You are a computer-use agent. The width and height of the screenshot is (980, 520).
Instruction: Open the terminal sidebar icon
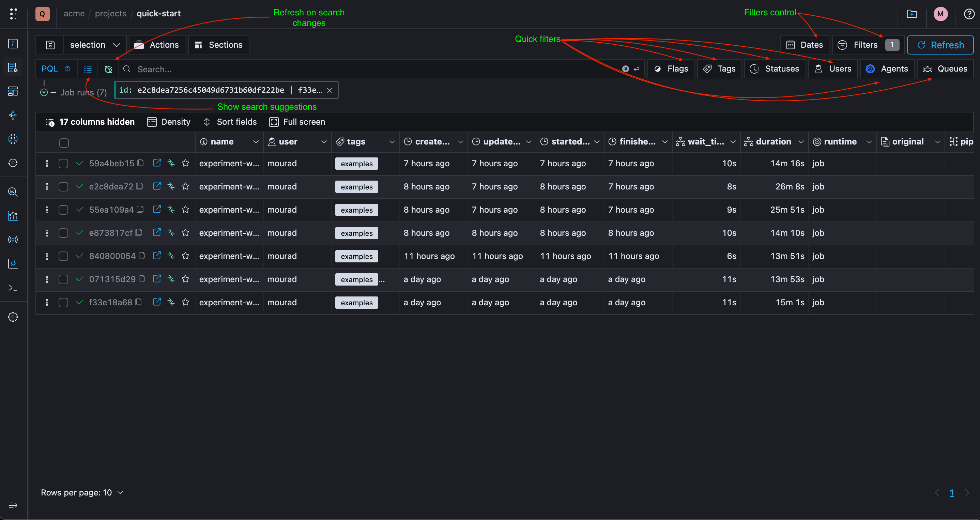tap(13, 288)
